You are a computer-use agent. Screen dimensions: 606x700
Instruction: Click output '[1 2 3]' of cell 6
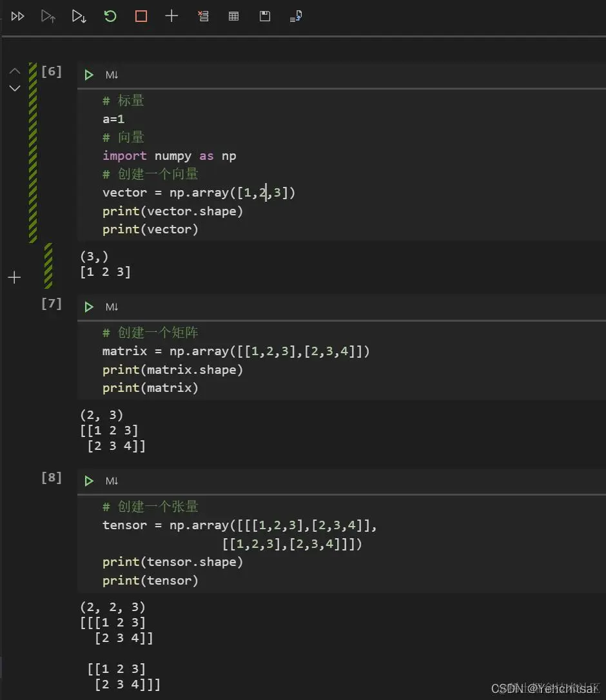click(x=105, y=272)
